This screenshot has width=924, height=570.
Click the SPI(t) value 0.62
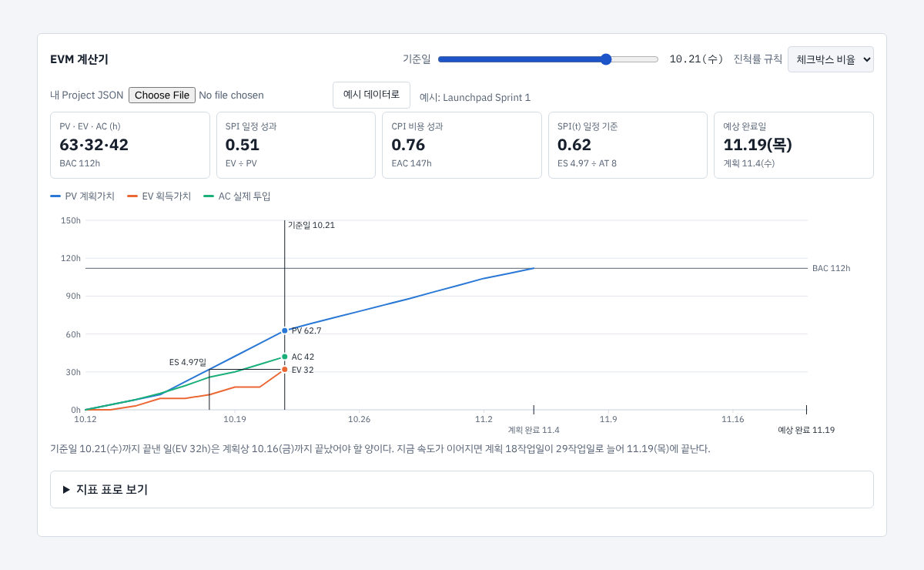coord(574,145)
